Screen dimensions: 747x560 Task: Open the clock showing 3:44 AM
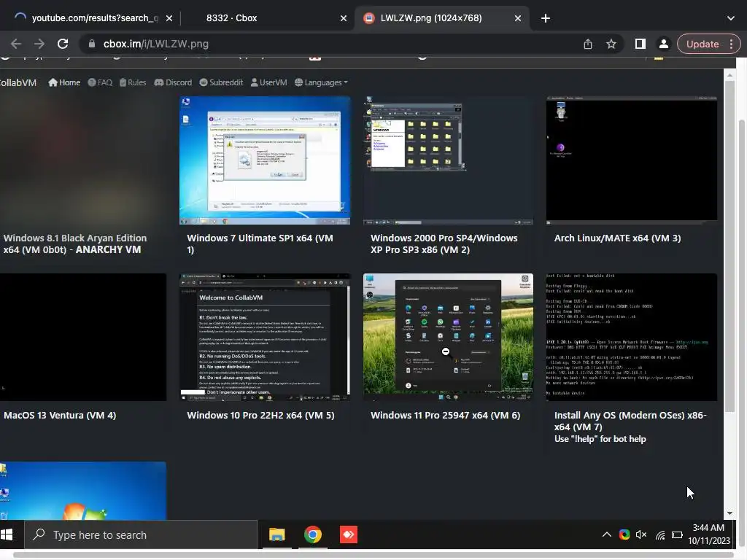pyautogui.click(x=709, y=534)
